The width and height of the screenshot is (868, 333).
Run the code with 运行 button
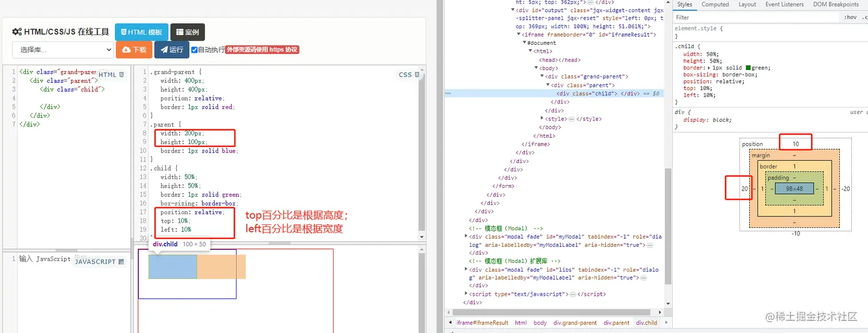coord(172,50)
